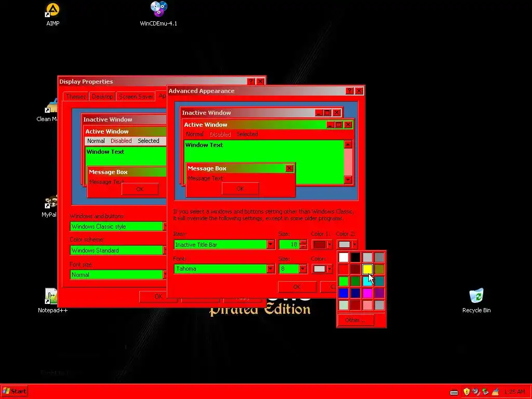Image resolution: width=532 pixels, height=399 pixels.
Task: Click the speaker volume tray icon
Action: [476, 392]
